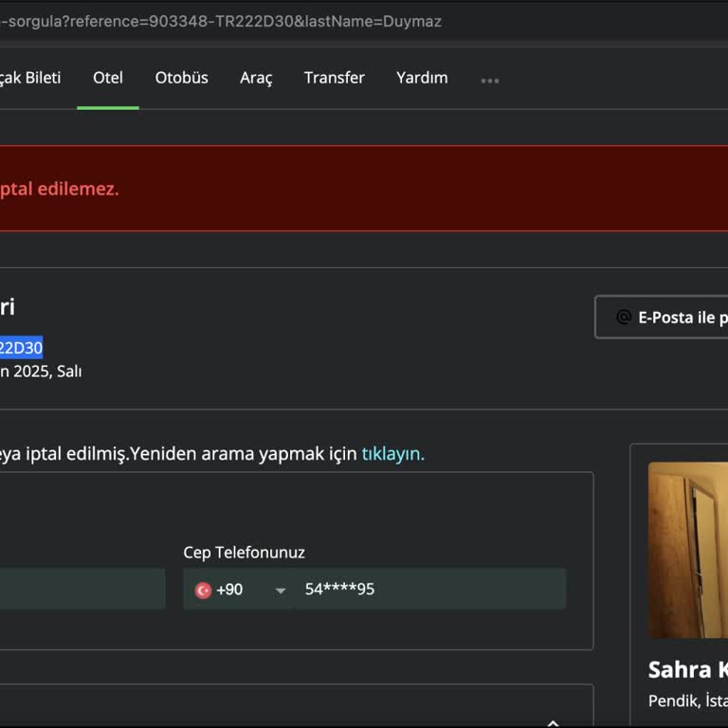This screenshot has height=728, width=728.
Task: Collapse the section with the up chevron
Action: (x=553, y=722)
